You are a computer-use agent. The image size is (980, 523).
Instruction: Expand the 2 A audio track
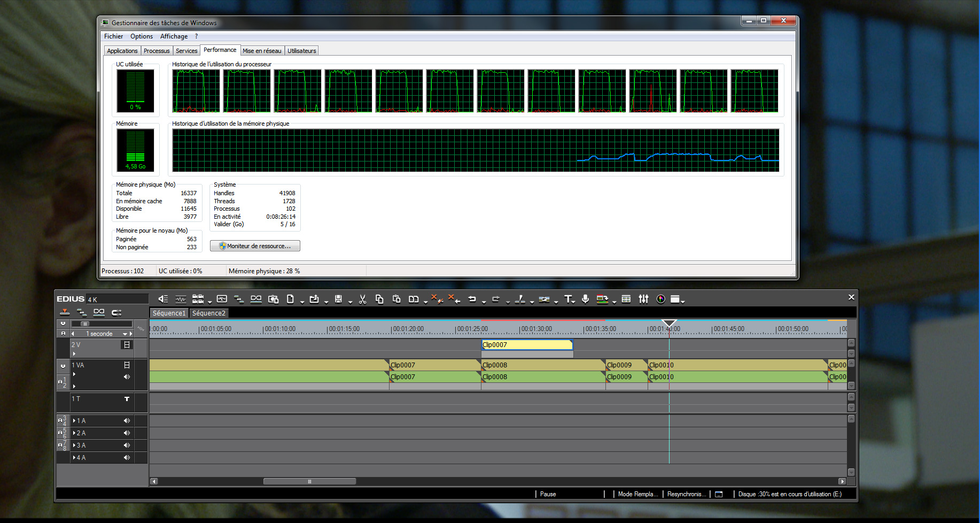[x=74, y=433]
